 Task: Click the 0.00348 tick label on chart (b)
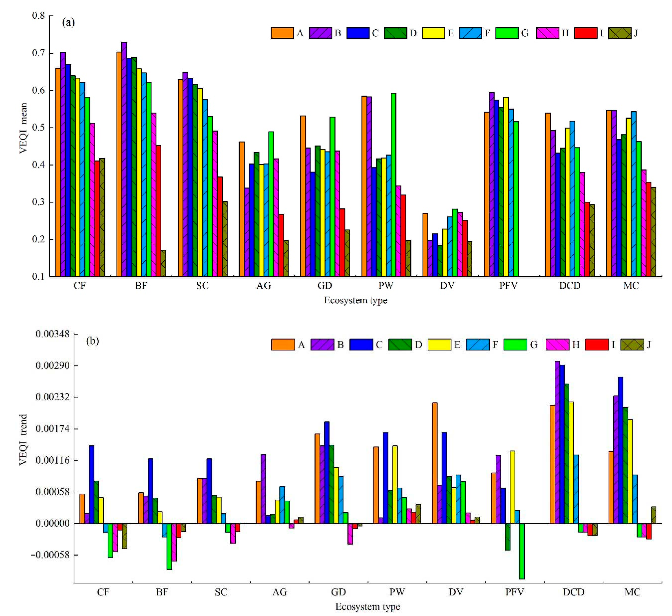click(53, 334)
